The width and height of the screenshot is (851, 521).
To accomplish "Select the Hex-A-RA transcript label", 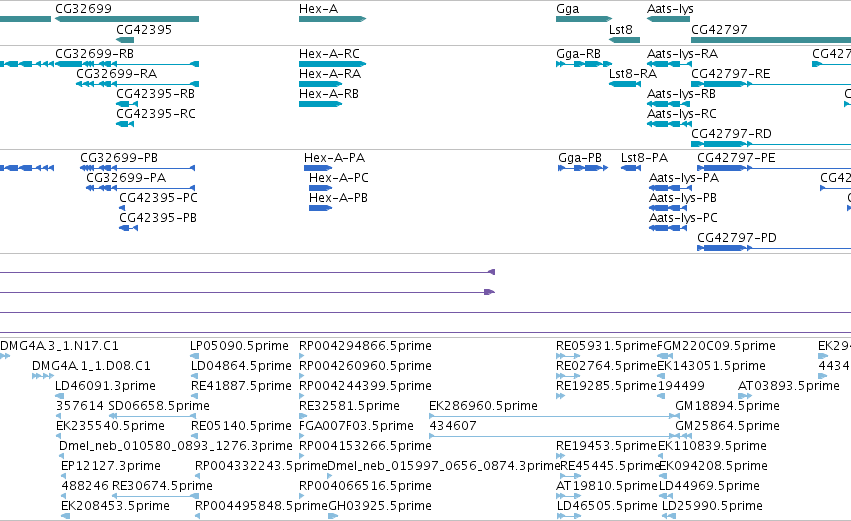I will tap(330, 74).
